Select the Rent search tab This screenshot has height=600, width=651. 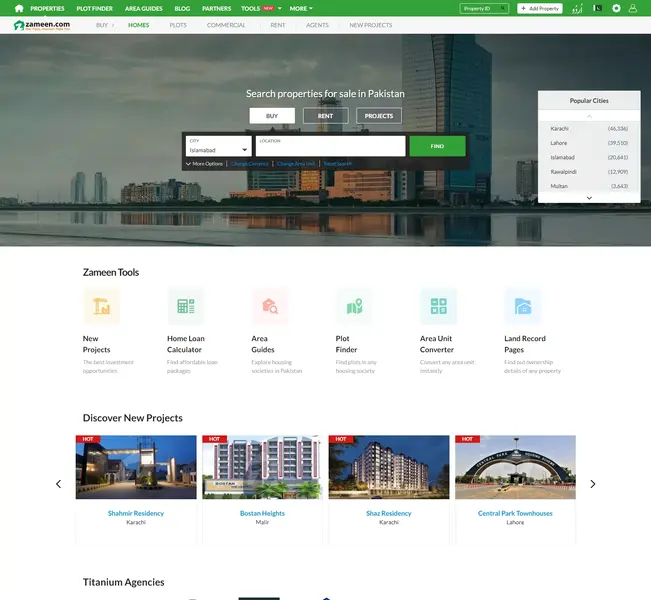(x=326, y=116)
